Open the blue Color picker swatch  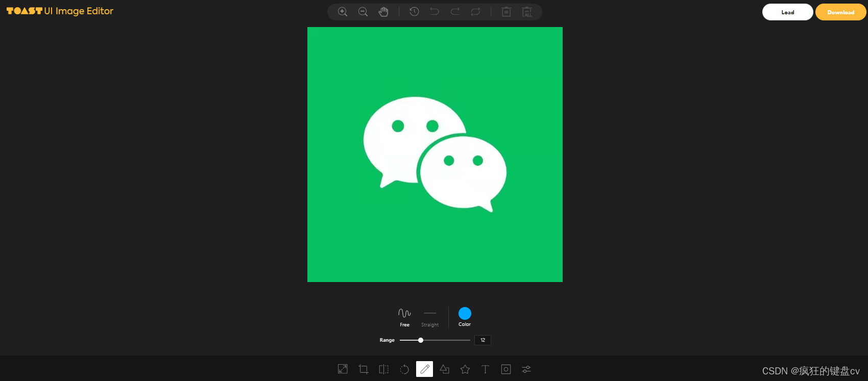465,313
